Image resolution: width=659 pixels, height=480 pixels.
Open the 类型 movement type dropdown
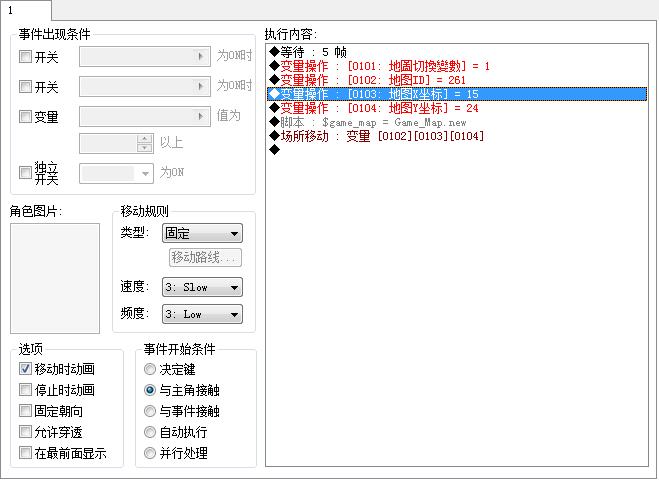point(202,233)
